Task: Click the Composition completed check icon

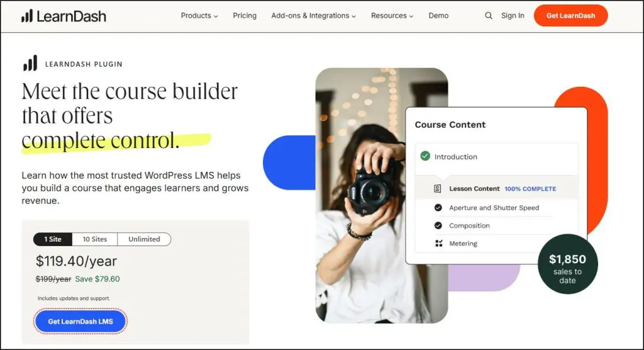Action: click(x=438, y=225)
